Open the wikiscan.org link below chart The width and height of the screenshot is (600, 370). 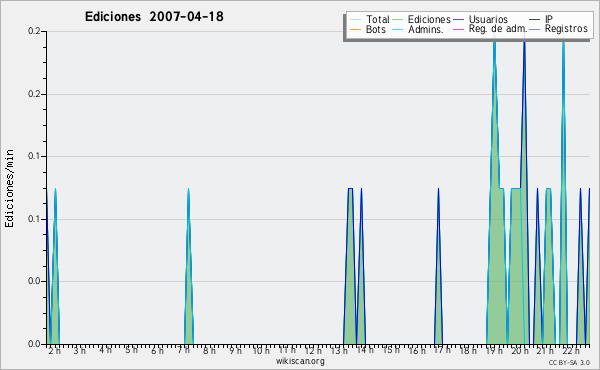[300, 361]
